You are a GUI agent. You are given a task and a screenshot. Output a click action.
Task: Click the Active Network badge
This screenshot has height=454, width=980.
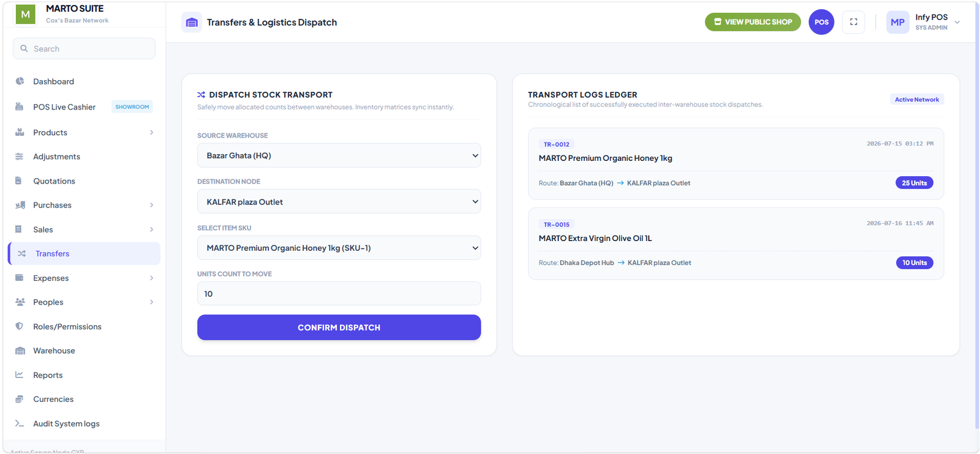916,99
